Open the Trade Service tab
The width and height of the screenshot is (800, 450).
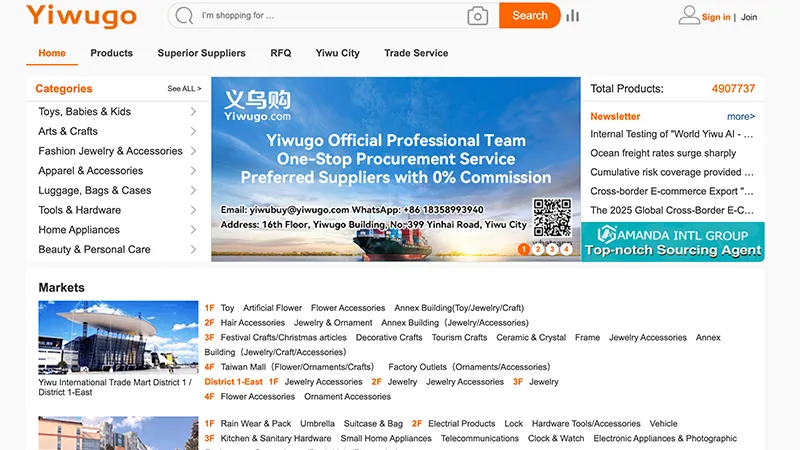tap(416, 53)
